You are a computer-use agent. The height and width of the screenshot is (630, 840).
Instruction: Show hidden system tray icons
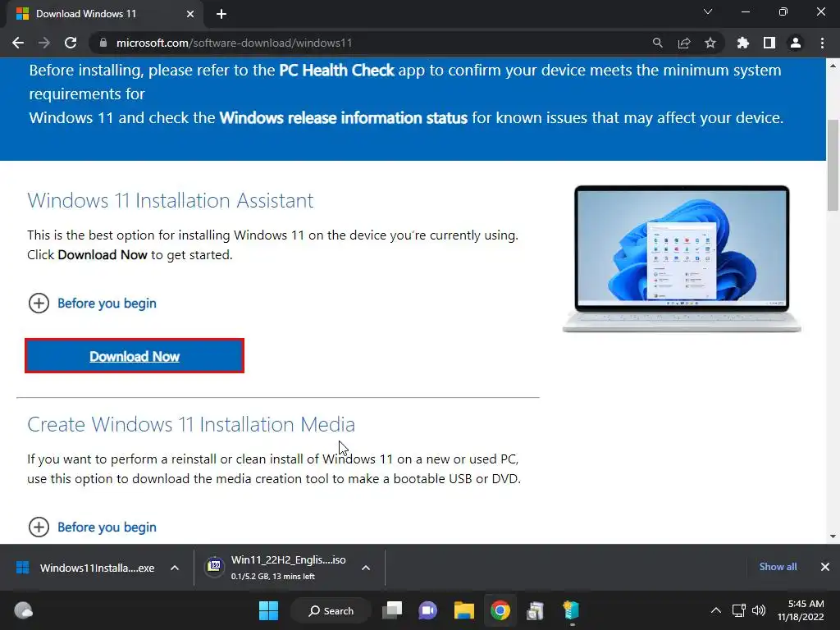(715, 610)
